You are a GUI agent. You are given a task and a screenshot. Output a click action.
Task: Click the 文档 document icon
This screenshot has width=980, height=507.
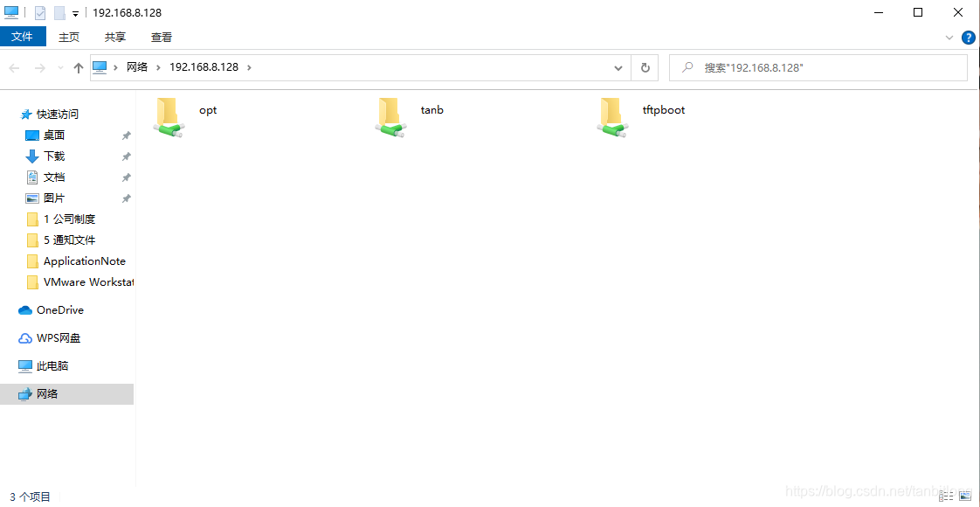click(x=31, y=177)
